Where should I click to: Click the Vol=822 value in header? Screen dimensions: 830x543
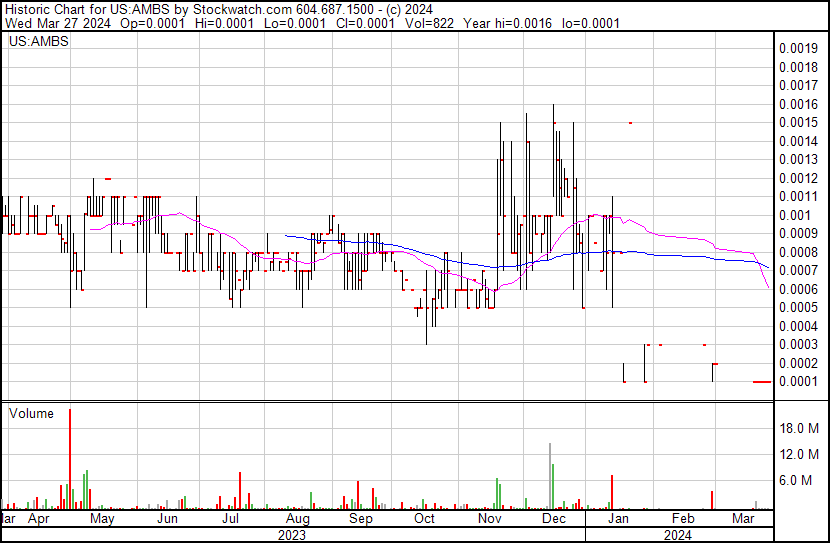coord(429,23)
